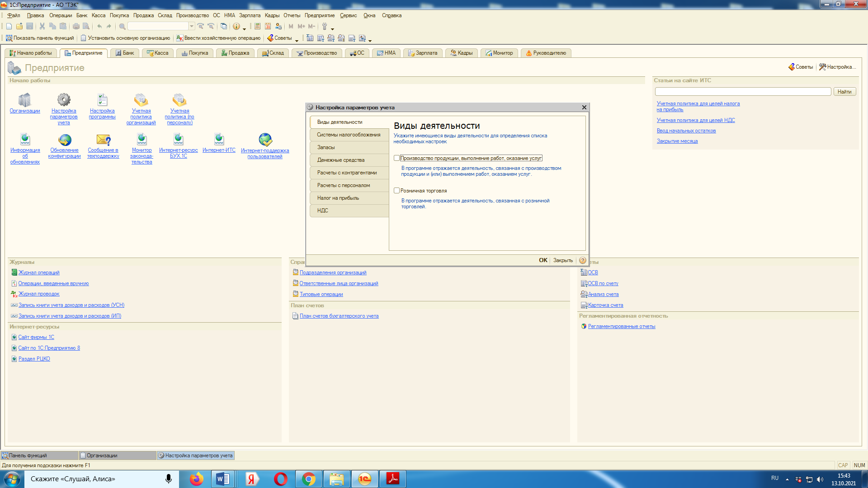Open Учетная политика организаций icon
The height and width of the screenshot is (488, 868).
click(x=141, y=100)
